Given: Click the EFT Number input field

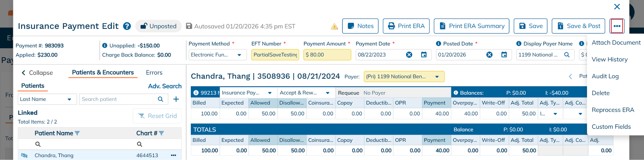Looking at the screenshot, I should coord(275,55).
